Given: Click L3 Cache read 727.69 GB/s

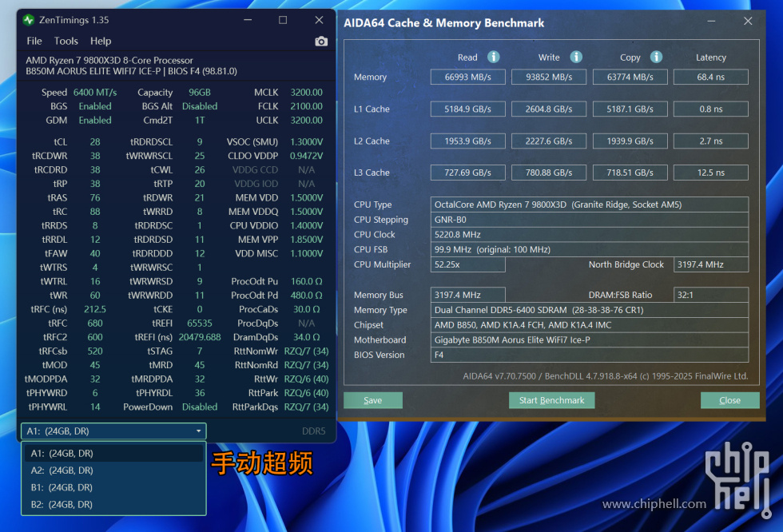Looking at the screenshot, I should 468,173.
